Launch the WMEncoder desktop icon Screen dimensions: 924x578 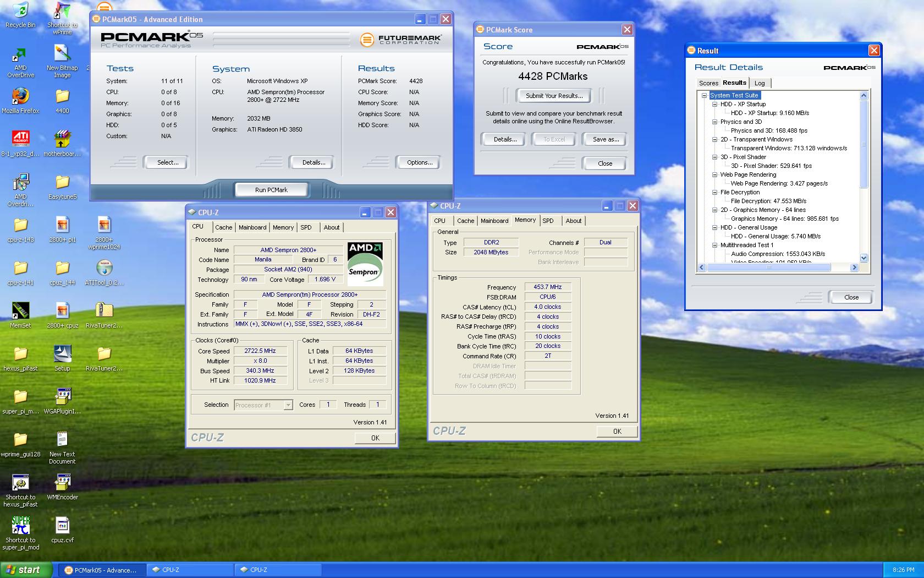click(62, 487)
